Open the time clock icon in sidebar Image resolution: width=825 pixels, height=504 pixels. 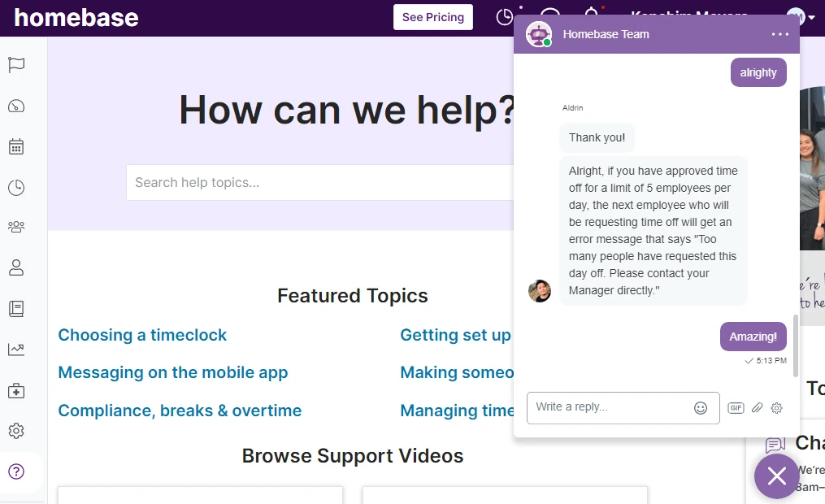pos(16,187)
